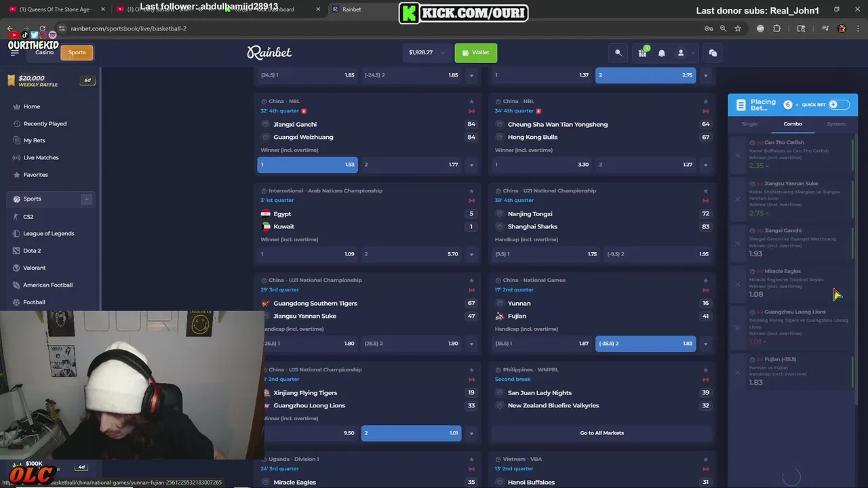The image size is (868, 488).
Task: Expand markets for Yunnan vs Fujian
Action: [x=705, y=344]
